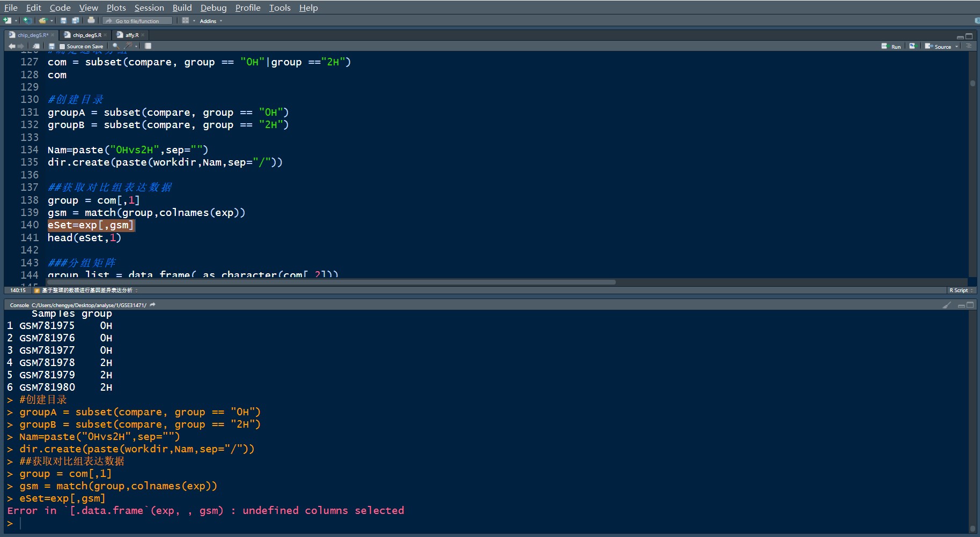Viewport: 980px width, 537px height.
Task: Expand the Source options dropdown arrow
Action: 956,47
